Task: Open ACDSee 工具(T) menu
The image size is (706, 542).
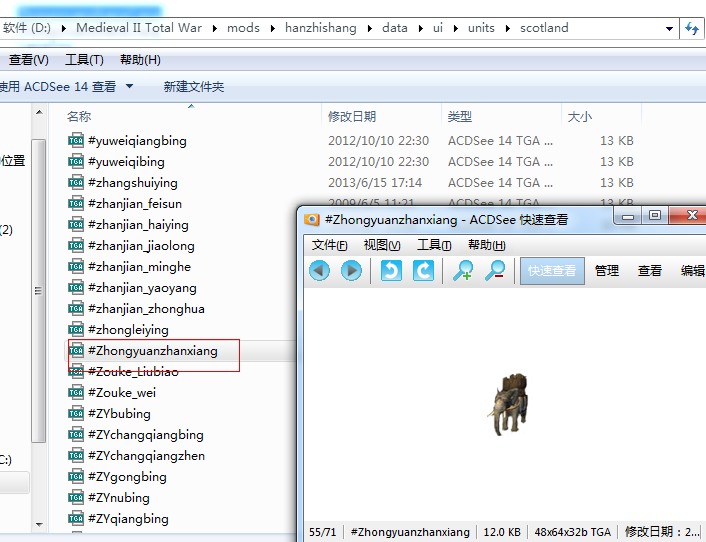Action: click(x=434, y=245)
